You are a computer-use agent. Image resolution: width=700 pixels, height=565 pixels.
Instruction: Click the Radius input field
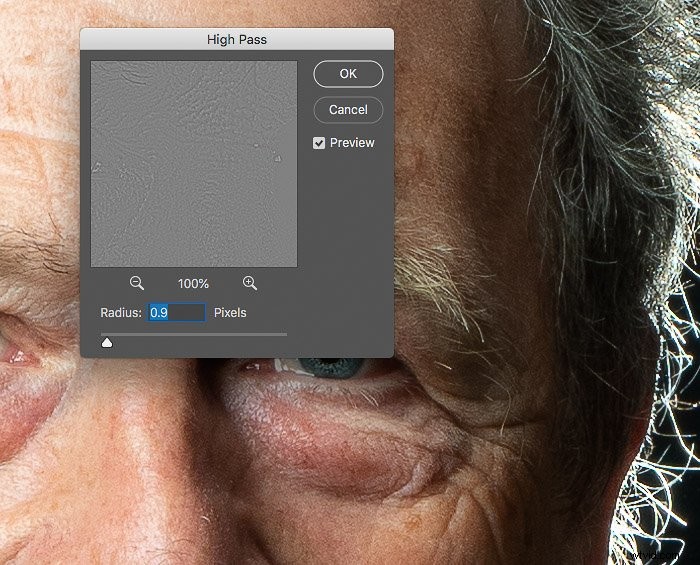point(177,312)
